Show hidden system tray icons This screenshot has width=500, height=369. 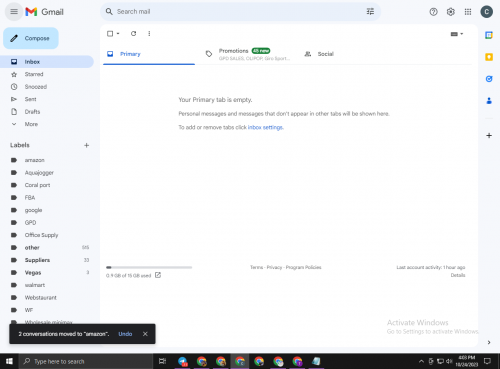point(421,361)
